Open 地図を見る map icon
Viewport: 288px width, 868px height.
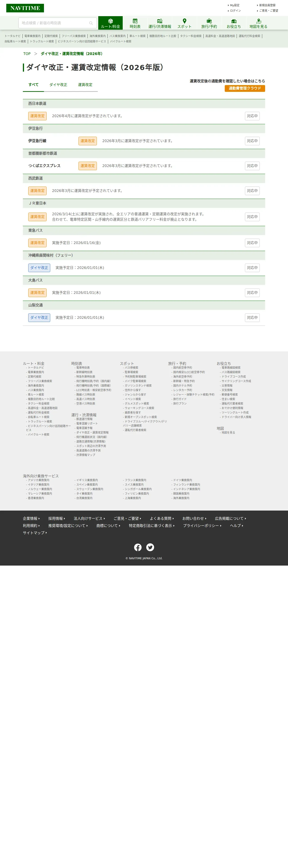[258, 21]
